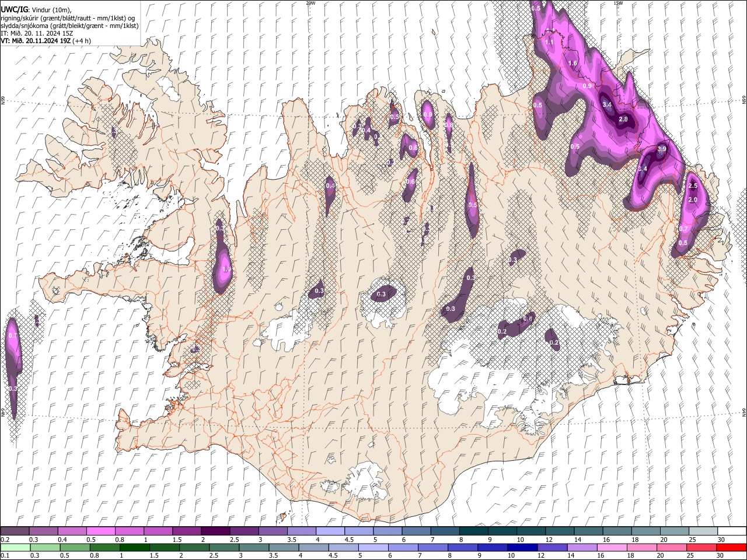747x560 pixels.
Task: Click the 15W longitude label
Action: click(617, 3)
